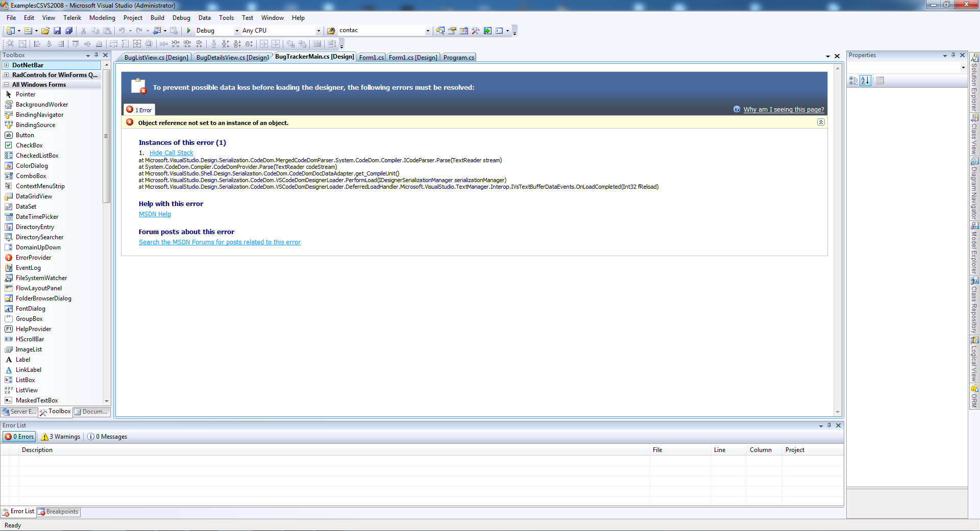Open the Properties object selector dropdown
The image size is (980, 531).
point(963,67)
